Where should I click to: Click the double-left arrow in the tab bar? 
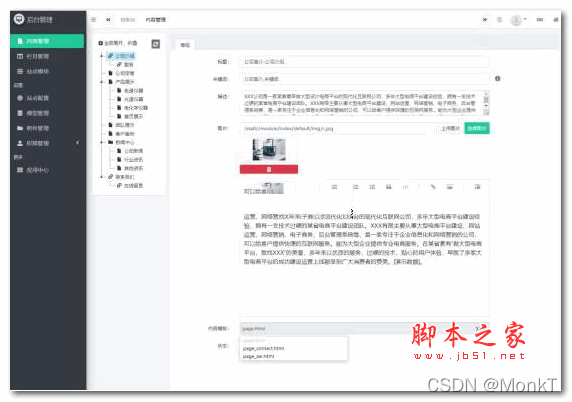coord(108,20)
